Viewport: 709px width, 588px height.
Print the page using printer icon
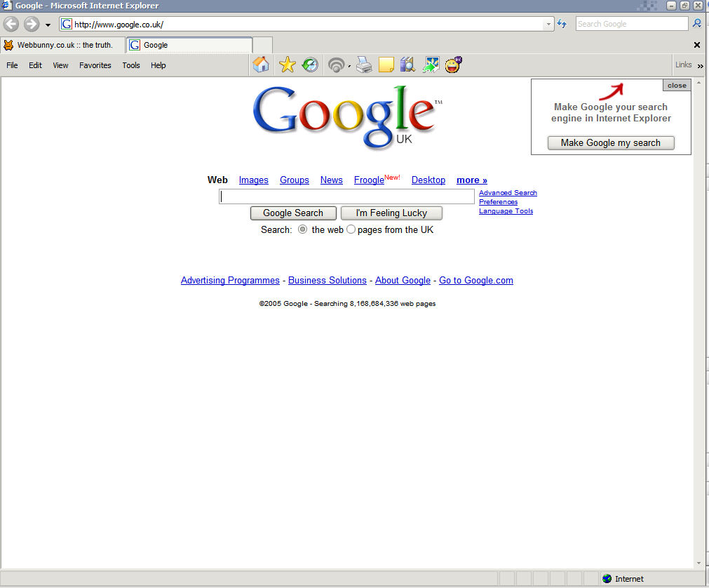pos(363,65)
